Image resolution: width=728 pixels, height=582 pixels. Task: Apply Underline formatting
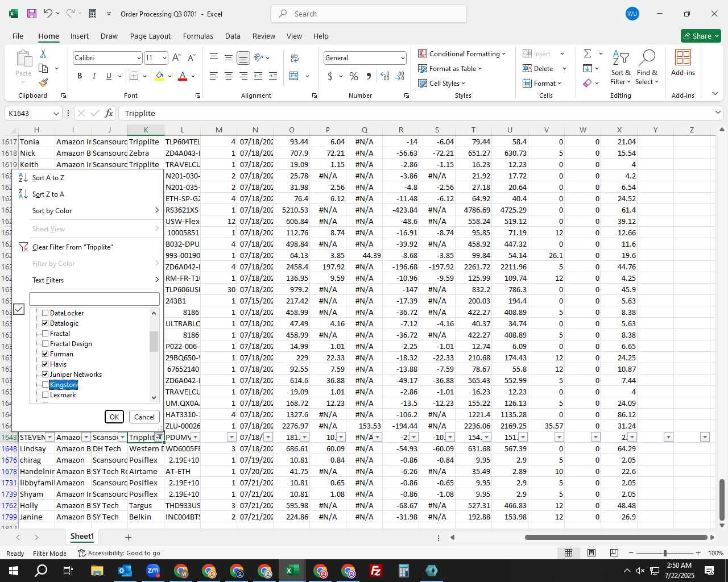pyautogui.click(x=109, y=76)
